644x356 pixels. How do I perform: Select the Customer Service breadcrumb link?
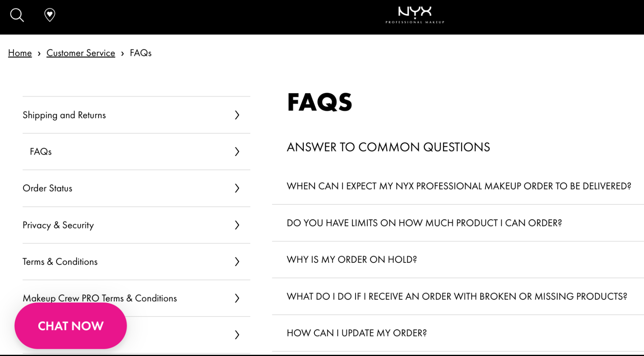point(81,53)
